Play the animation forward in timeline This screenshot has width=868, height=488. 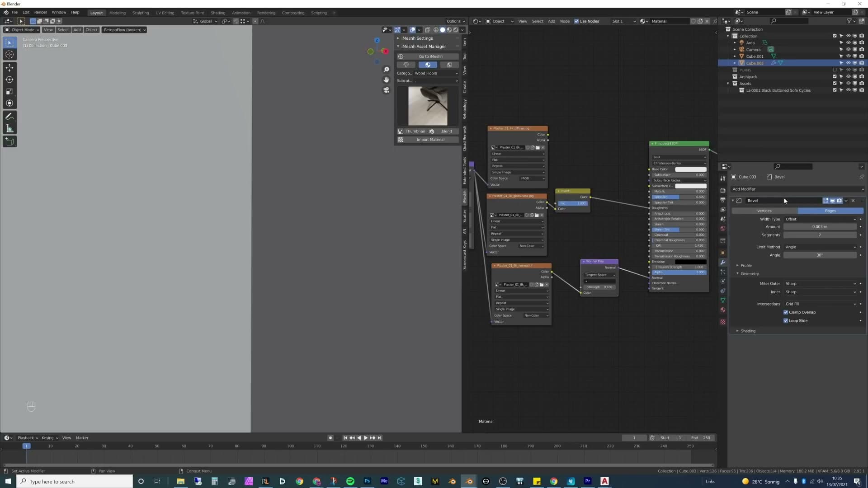365,438
